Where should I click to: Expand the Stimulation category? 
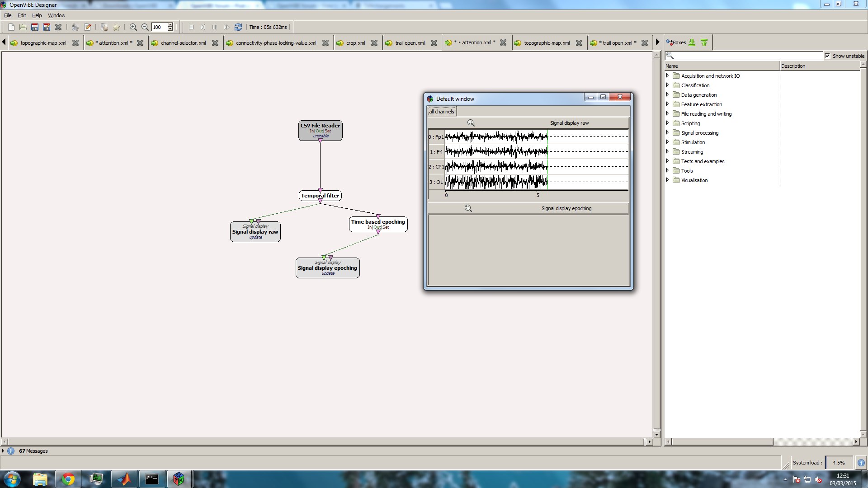point(667,142)
